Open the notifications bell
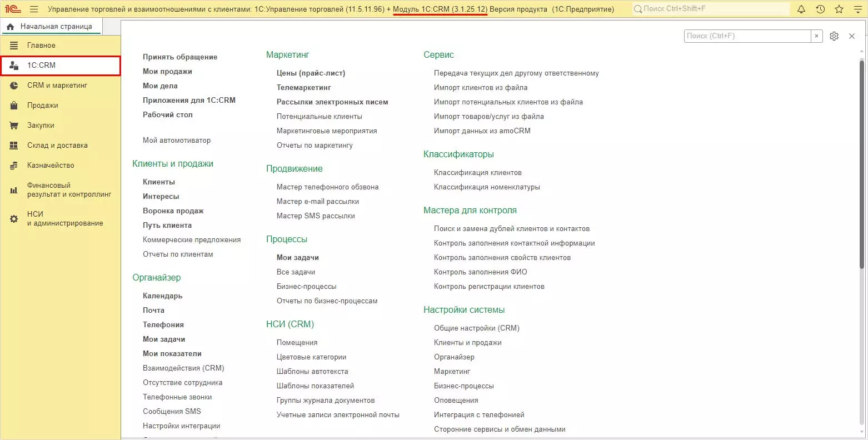 (x=801, y=9)
